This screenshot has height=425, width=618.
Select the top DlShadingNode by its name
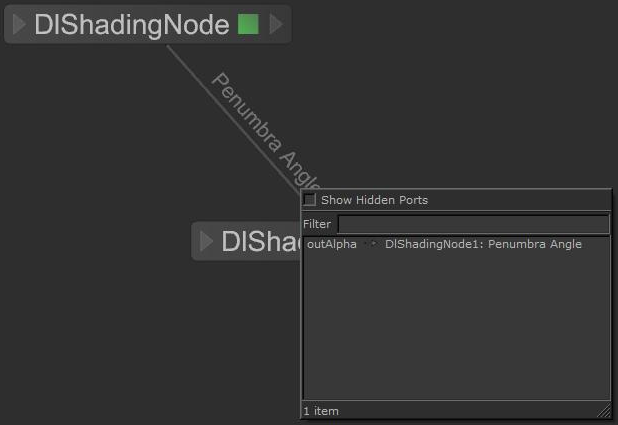pos(131,25)
